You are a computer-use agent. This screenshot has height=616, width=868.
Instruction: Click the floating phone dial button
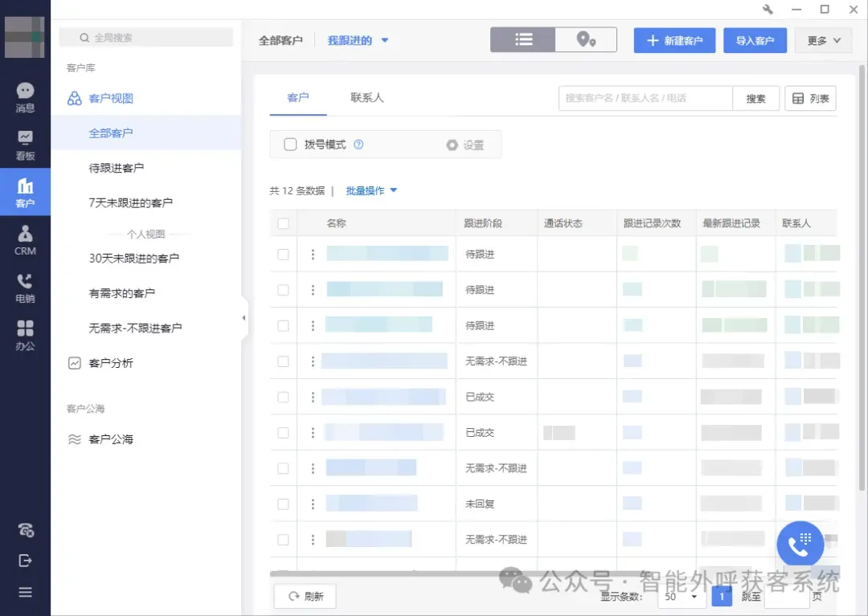point(800,544)
